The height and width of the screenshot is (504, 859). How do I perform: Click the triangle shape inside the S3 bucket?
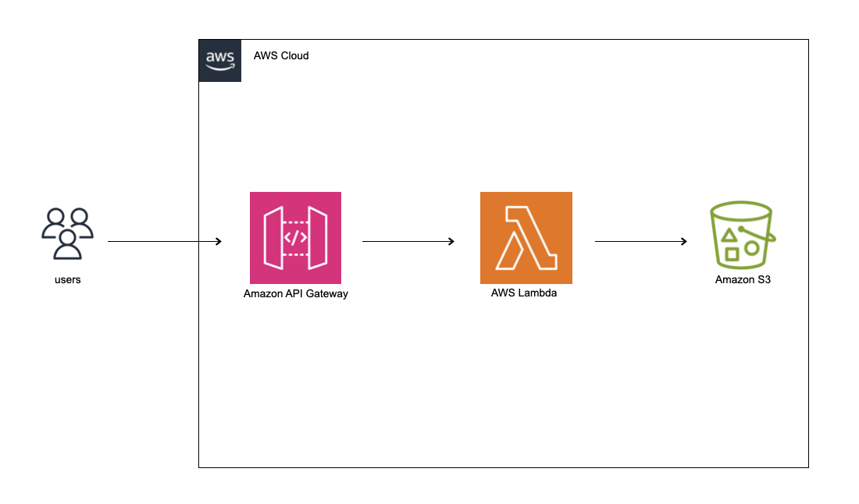tap(729, 235)
